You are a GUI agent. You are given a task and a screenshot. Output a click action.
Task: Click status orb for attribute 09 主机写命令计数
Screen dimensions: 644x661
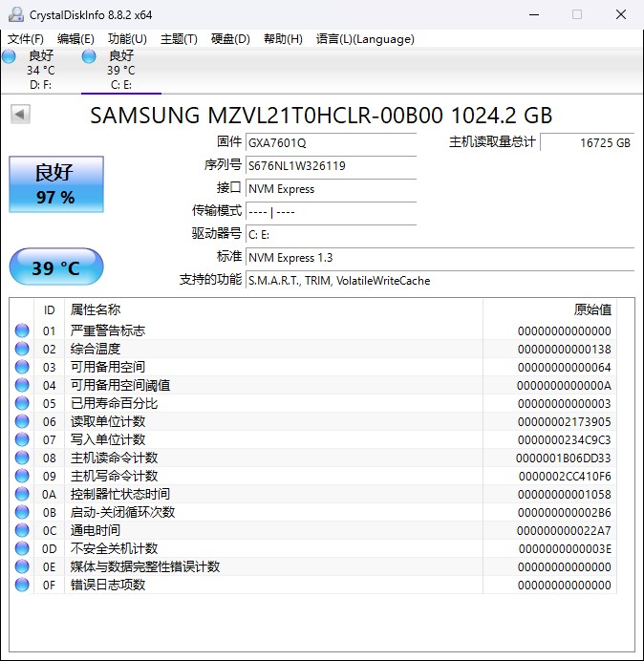click(x=22, y=476)
